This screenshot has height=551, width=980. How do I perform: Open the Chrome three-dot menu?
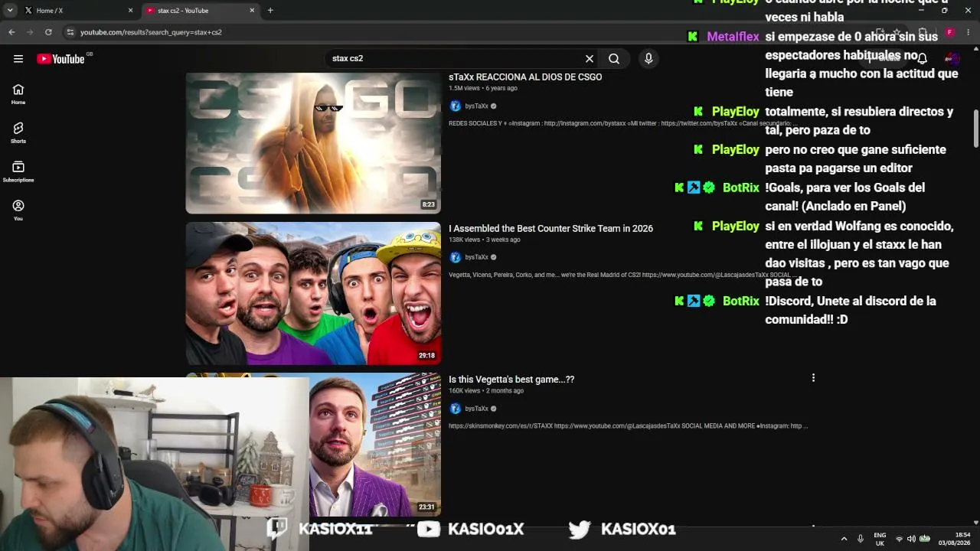coord(969,32)
